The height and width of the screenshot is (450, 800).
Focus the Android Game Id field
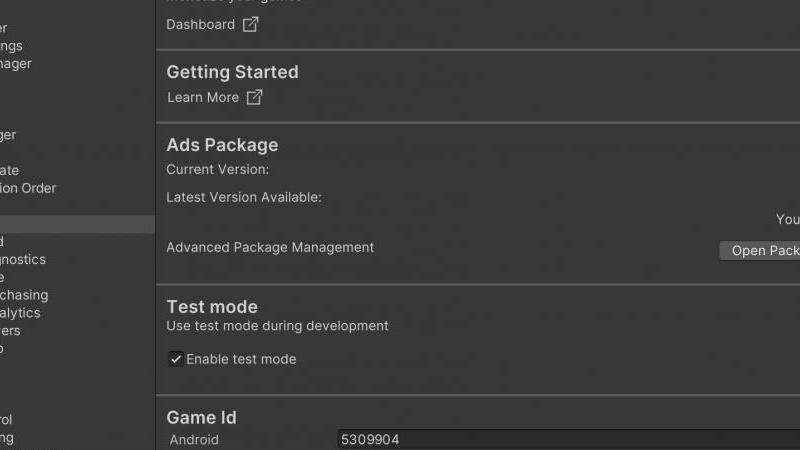pos(568,439)
